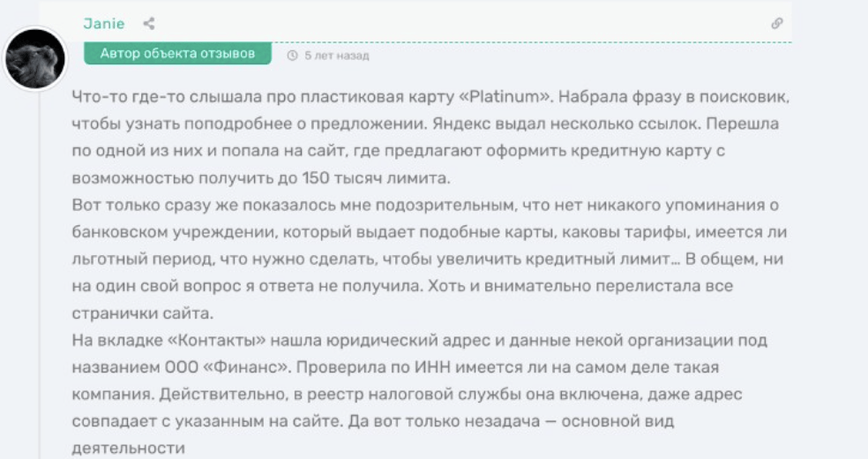Click the text «странички сайта»
Viewport: 868px width, 459px height.
[x=139, y=314]
